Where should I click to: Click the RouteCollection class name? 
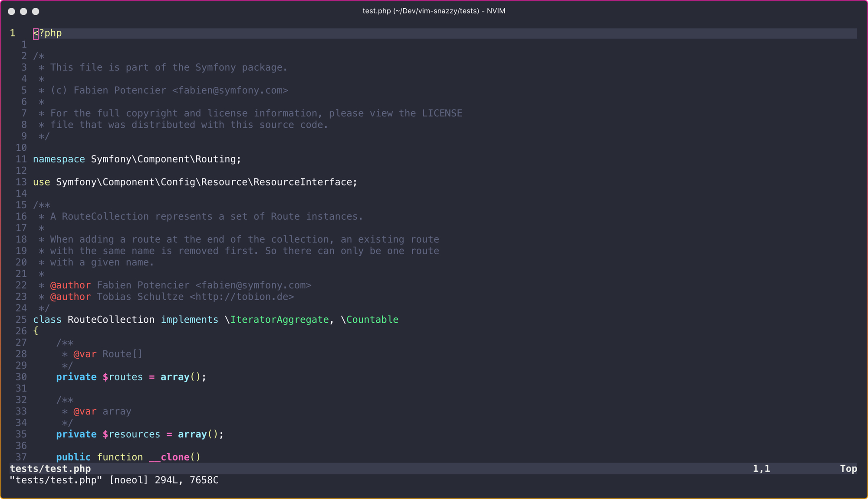[x=111, y=320]
